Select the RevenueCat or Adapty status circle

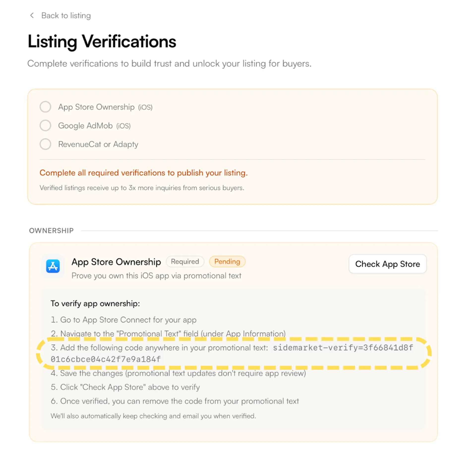point(45,144)
